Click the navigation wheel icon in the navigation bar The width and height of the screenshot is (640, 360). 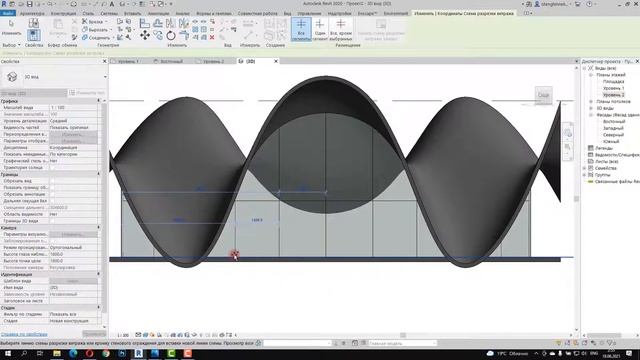(568, 133)
